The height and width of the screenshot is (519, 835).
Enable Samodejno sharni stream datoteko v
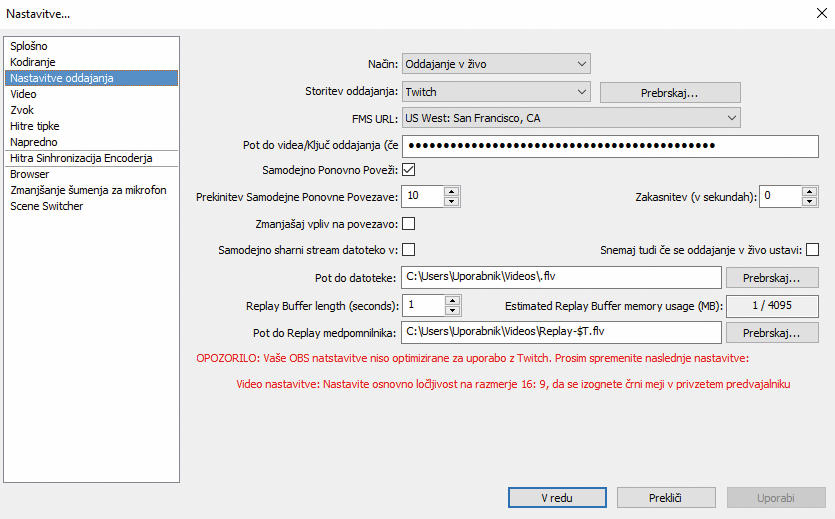tap(408, 250)
